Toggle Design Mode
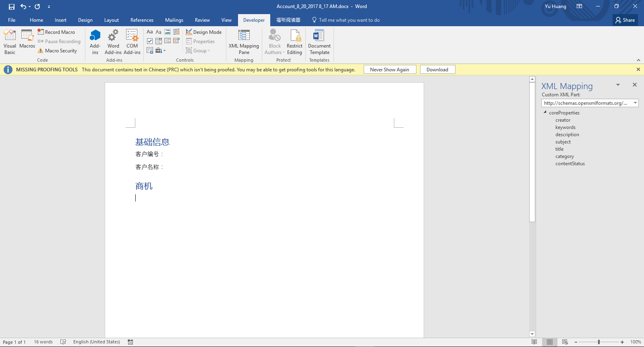This screenshot has height=347, width=644. tap(204, 32)
